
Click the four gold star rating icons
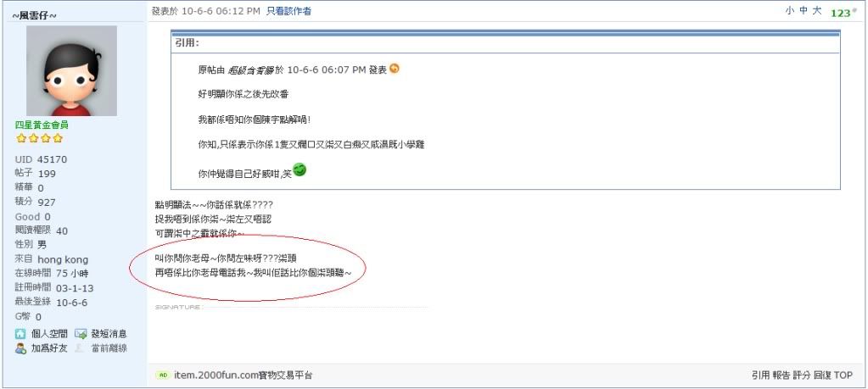point(39,138)
